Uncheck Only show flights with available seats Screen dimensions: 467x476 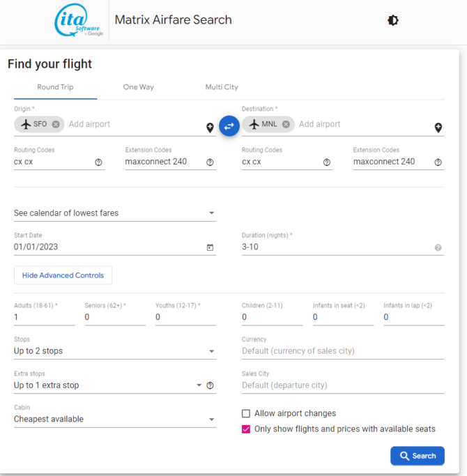(x=246, y=429)
